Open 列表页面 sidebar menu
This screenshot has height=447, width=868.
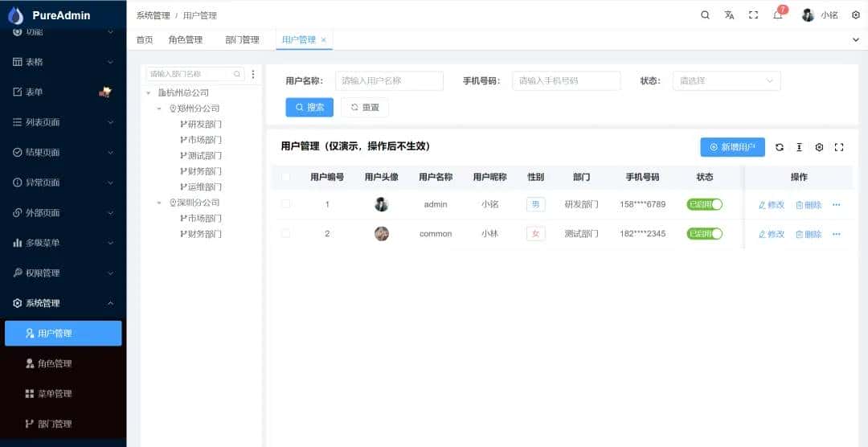(x=63, y=122)
